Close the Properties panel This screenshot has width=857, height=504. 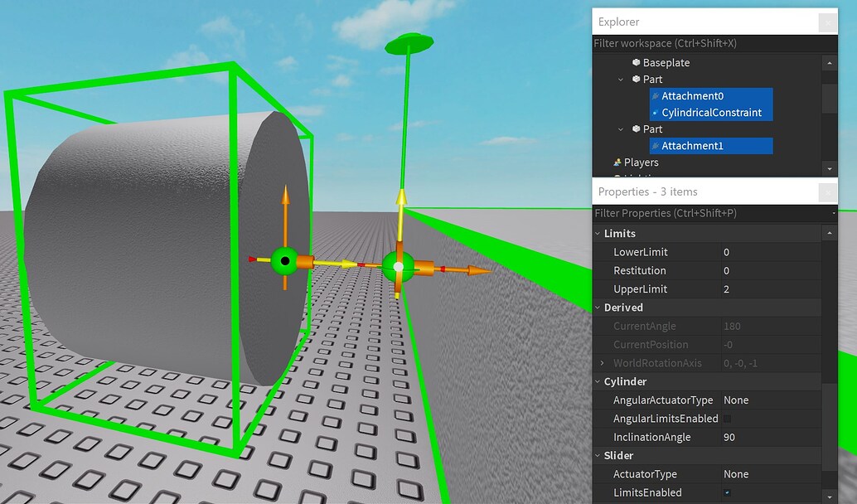[827, 192]
